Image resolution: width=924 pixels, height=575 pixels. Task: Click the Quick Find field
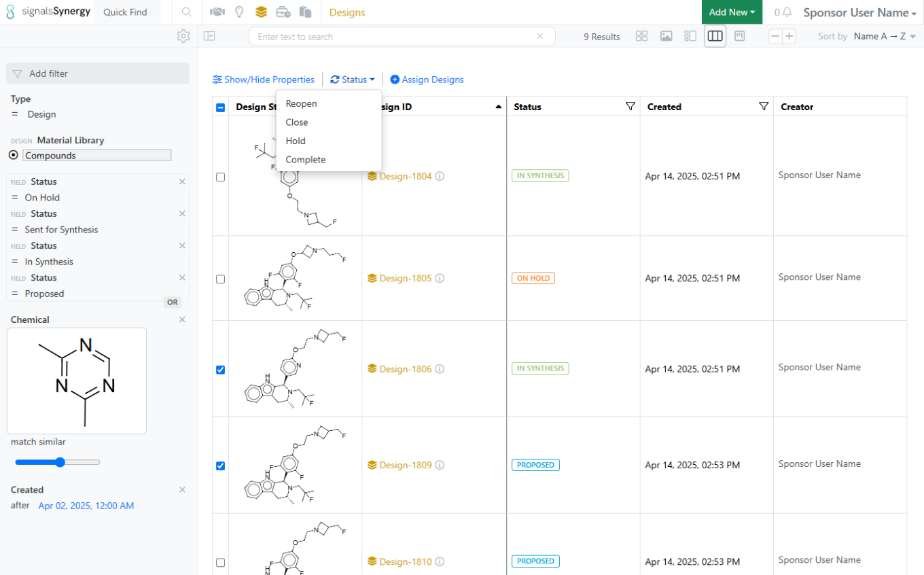pyautogui.click(x=128, y=12)
